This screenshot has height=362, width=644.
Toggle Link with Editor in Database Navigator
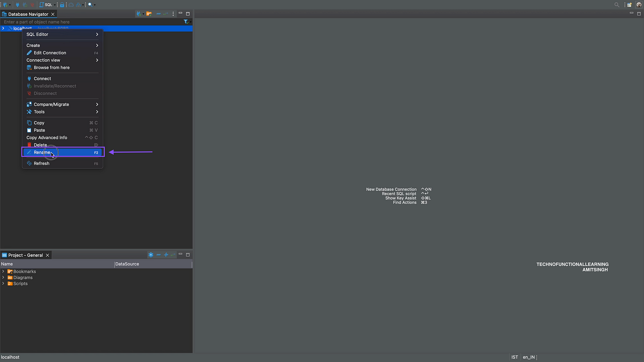(165, 14)
